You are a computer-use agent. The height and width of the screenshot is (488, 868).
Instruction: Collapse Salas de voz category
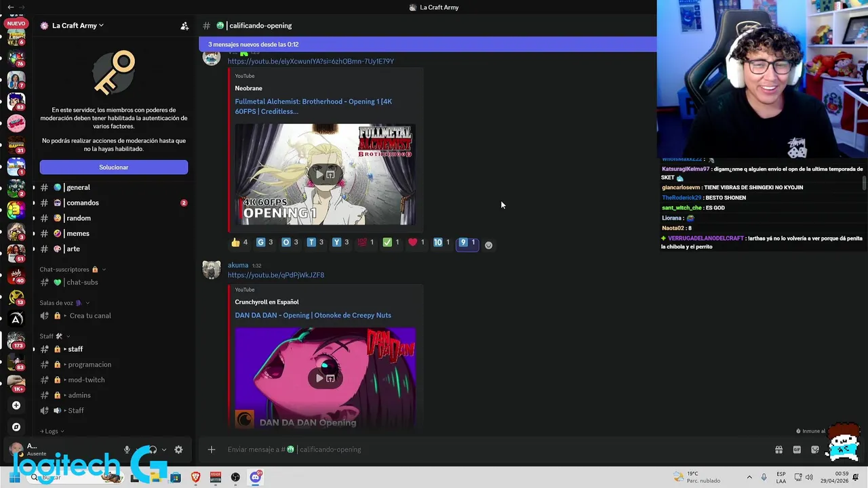[x=64, y=303]
